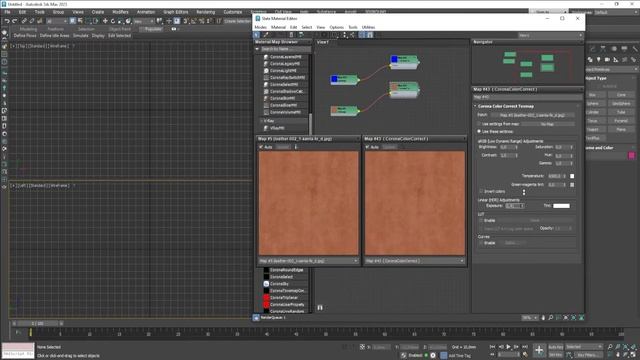
Task: Click the Zoom tool in Slate navigation
Action: (551, 318)
